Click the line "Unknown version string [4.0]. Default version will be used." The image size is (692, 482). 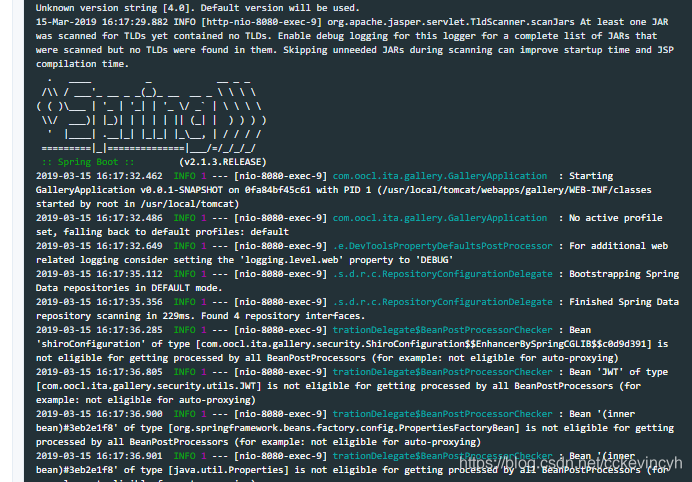[x=198, y=8]
